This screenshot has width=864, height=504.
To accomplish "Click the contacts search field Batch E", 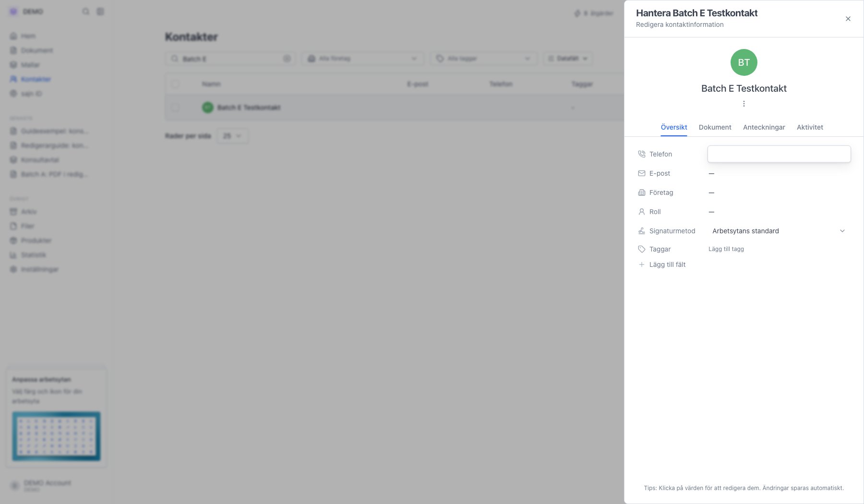I will click(230, 59).
